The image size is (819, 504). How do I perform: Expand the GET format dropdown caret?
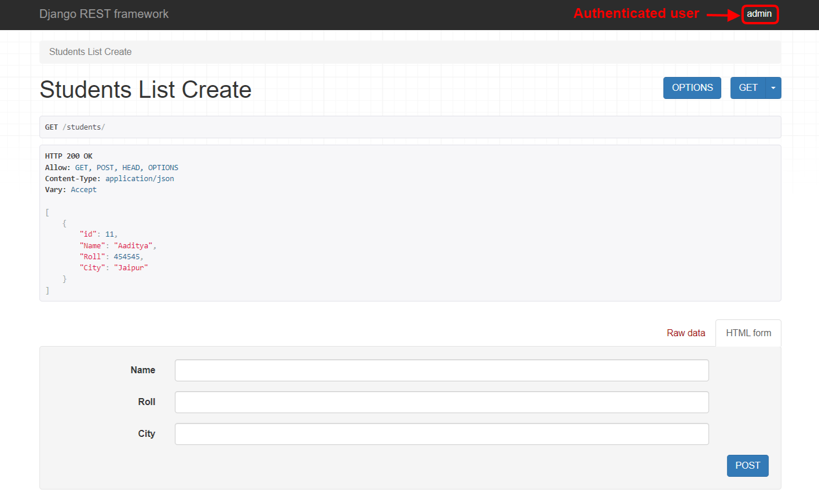pos(773,88)
